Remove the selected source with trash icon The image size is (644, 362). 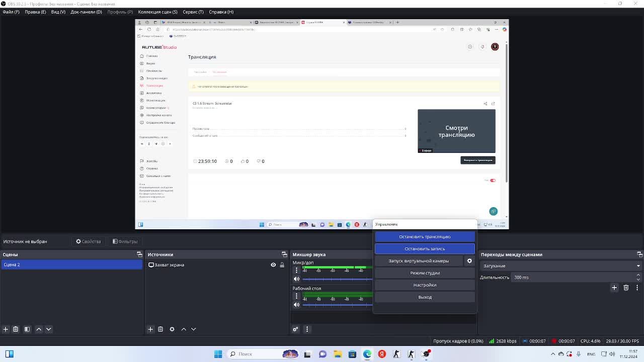pyautogui.click(x=160, y=329)
